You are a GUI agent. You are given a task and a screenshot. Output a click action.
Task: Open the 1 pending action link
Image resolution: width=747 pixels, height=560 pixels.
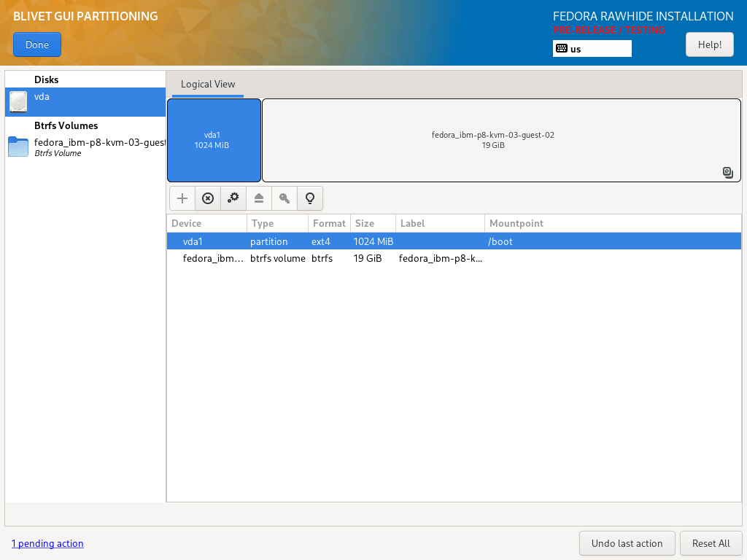(47, 543)
